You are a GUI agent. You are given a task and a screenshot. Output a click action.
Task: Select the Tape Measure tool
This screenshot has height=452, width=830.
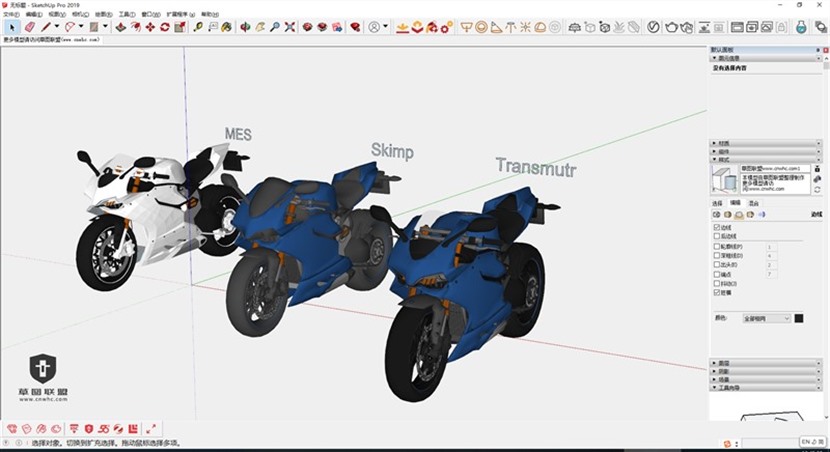198,26
